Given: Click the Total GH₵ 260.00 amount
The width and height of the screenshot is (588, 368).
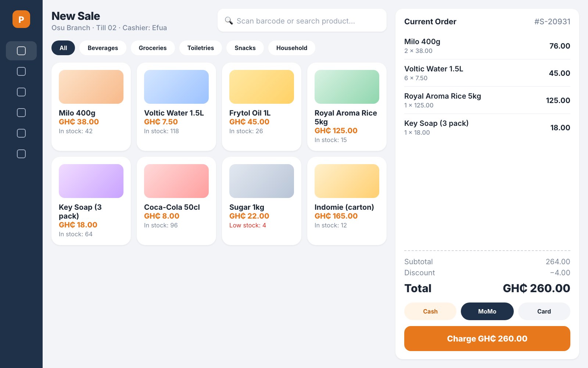Looking at the screenshot, I should pos(537,288).
